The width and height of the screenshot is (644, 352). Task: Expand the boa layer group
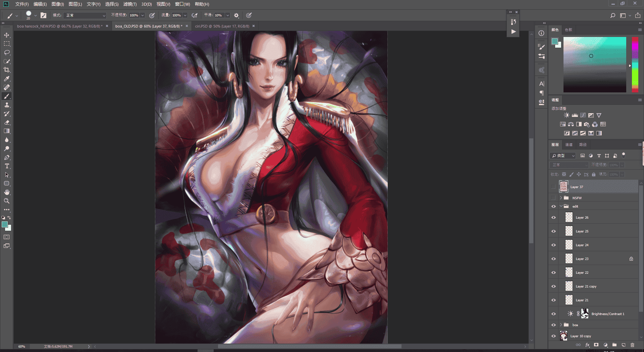click(561, 325)
